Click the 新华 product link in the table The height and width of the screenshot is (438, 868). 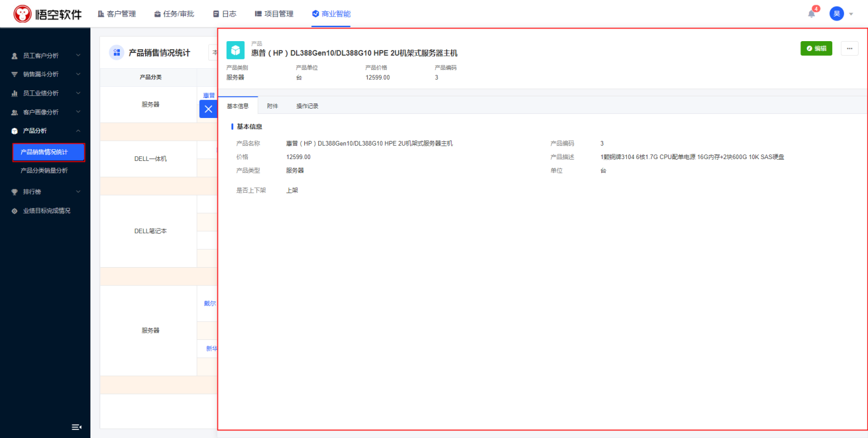point(211,349)
